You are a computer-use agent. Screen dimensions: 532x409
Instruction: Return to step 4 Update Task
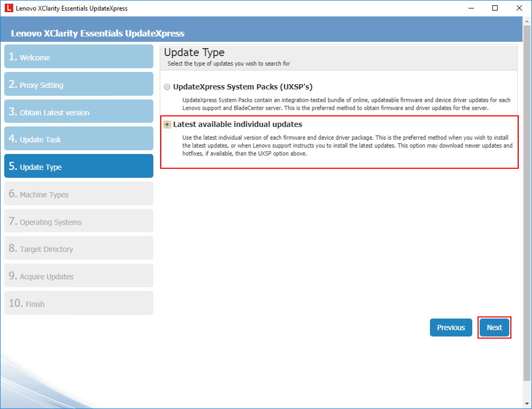[x=79, y=139]
